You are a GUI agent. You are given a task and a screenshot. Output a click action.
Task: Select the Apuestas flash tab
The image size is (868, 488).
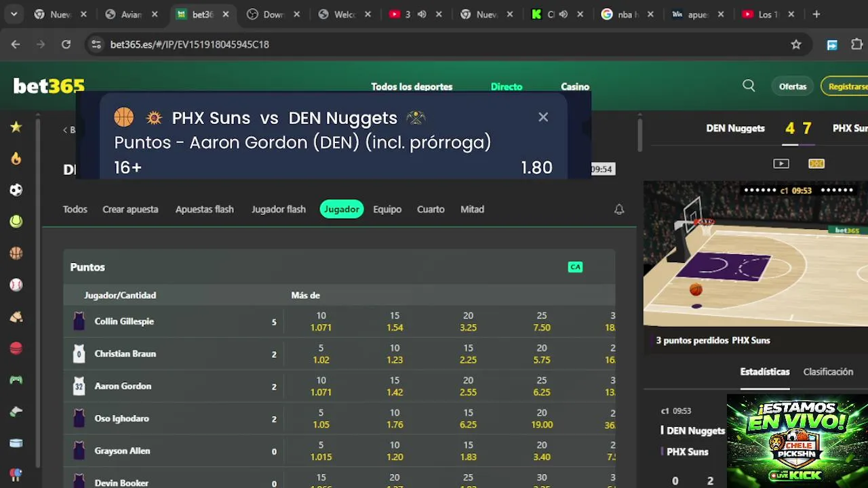tap(204, 209)
